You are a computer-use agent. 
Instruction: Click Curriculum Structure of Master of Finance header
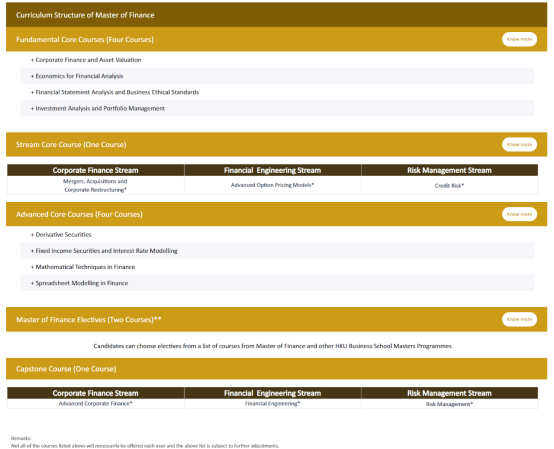[x=276, y=15]
